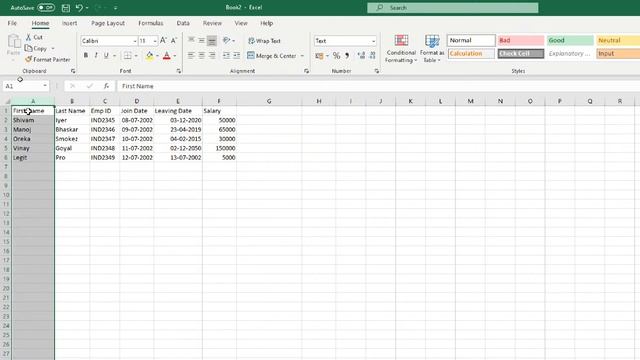Image resolution: width=640 pixels, height=360 pixels.
Task: Click the Select All corner triangle
Action: click(x=7, y=101)
